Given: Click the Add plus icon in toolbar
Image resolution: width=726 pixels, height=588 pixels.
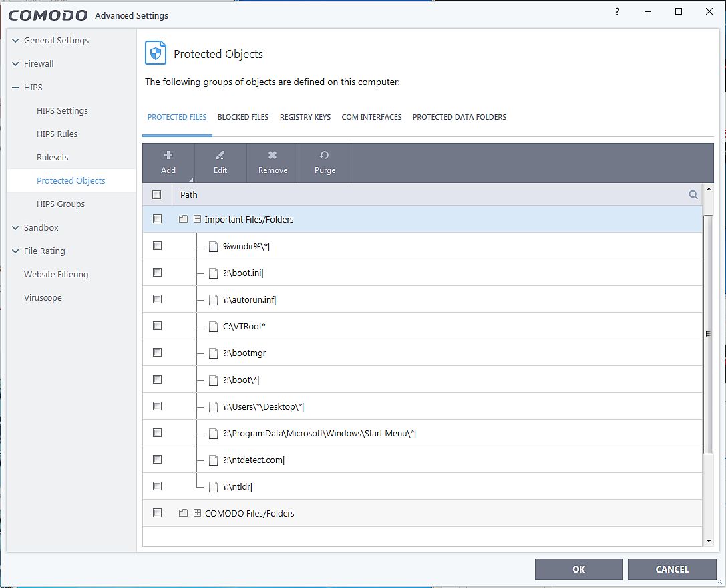Looking at the screenshot, I should click(x=168, y=155).
